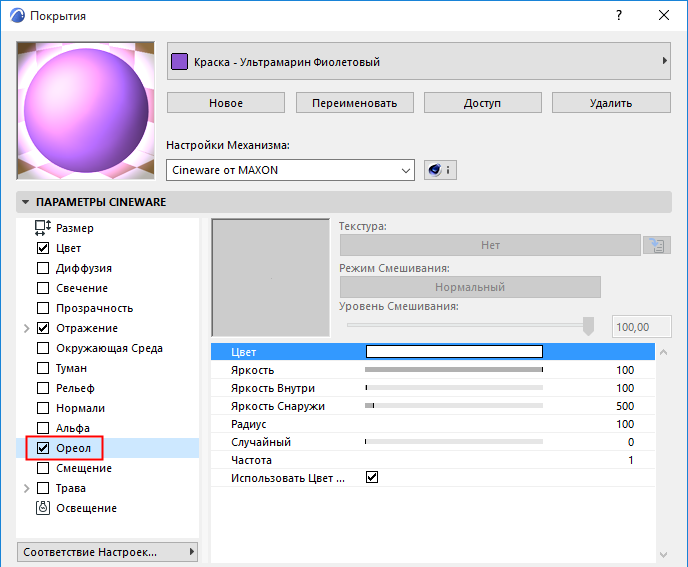Open the Текстура Нет selector
Screen dimensions: 688x567
490,245
